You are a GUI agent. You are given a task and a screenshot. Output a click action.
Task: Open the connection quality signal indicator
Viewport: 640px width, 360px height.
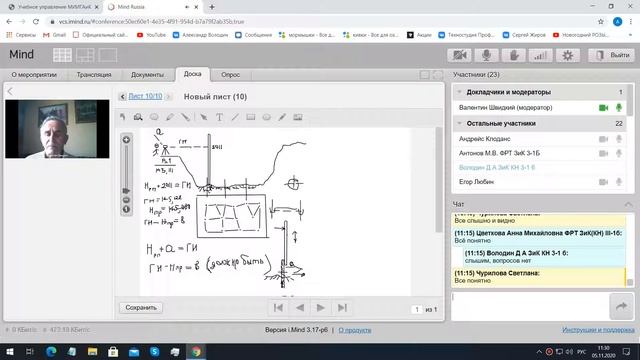[540, 55]
